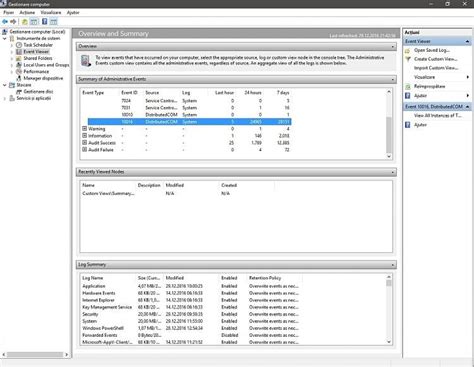The height and width of the screenshot is (367, 474).
Task: Open the Acțiune menu
Action: point(27,13)
